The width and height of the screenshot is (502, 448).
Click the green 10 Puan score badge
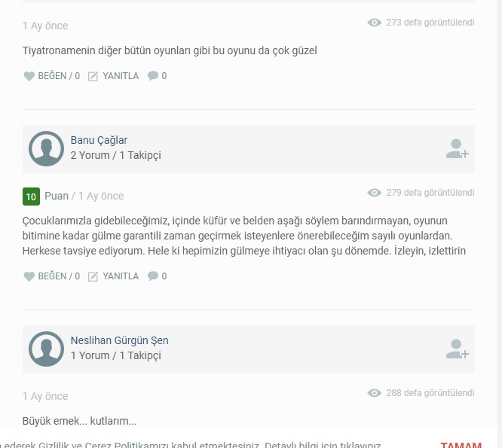pyautogui.click(x=31, y=197)
